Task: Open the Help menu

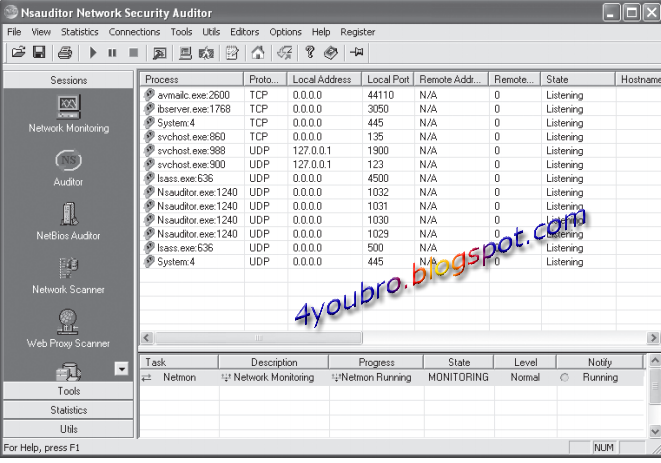Action: pyautogui.click(x=321, y=32)
